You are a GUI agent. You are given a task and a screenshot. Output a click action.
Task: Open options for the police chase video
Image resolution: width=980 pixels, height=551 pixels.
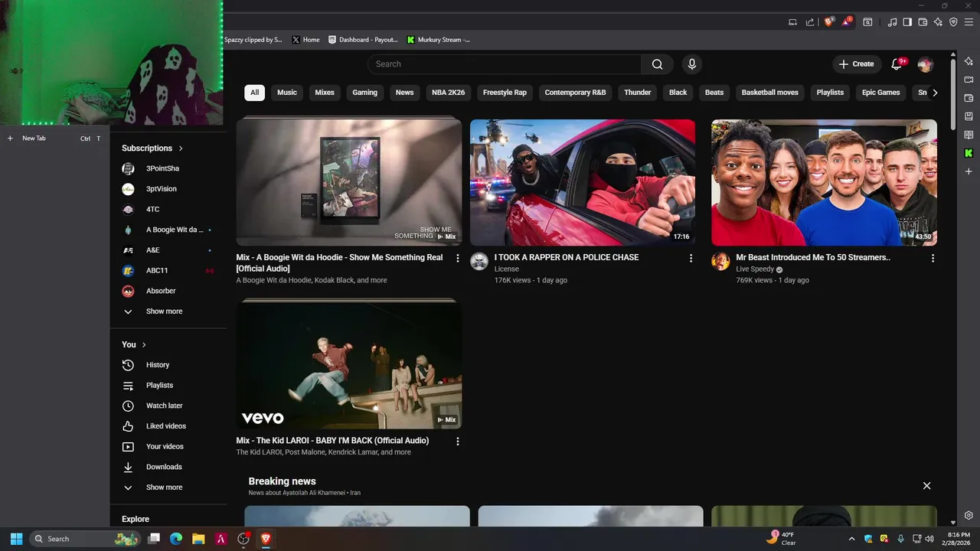point(691,259)
